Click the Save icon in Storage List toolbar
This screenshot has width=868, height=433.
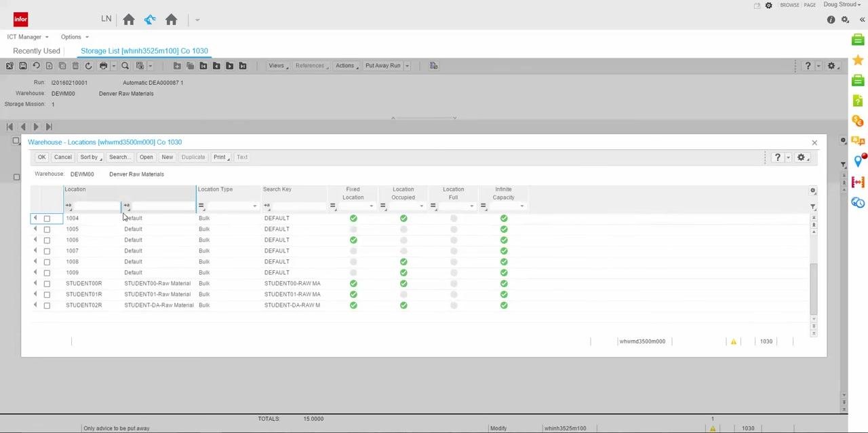coord(22,66)
